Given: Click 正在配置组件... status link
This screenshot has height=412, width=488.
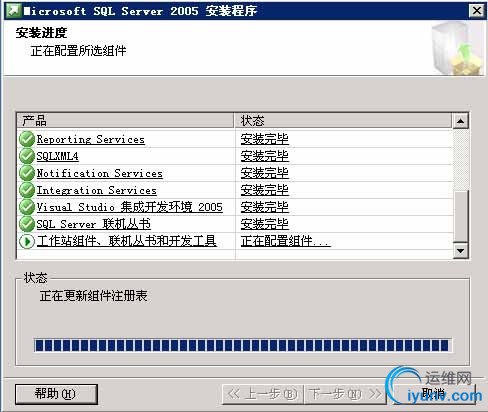Looking at the screenshot, I should pos(286,241).
